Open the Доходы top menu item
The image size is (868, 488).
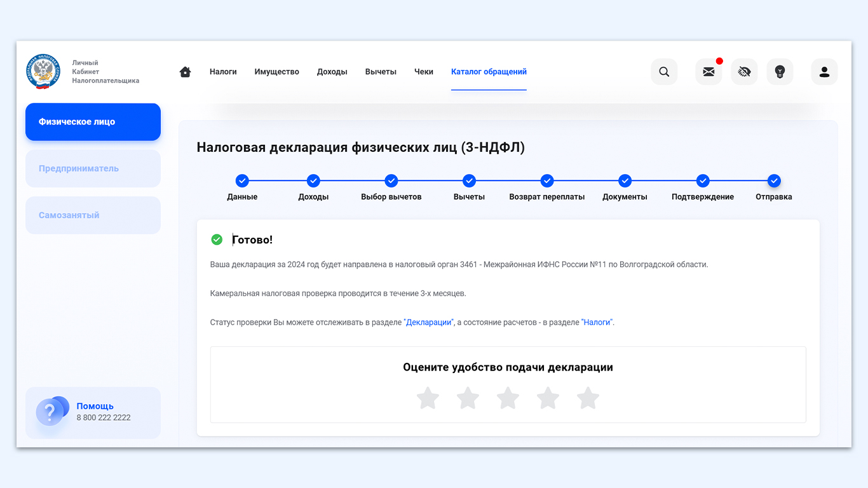click(x=332, y=72)
